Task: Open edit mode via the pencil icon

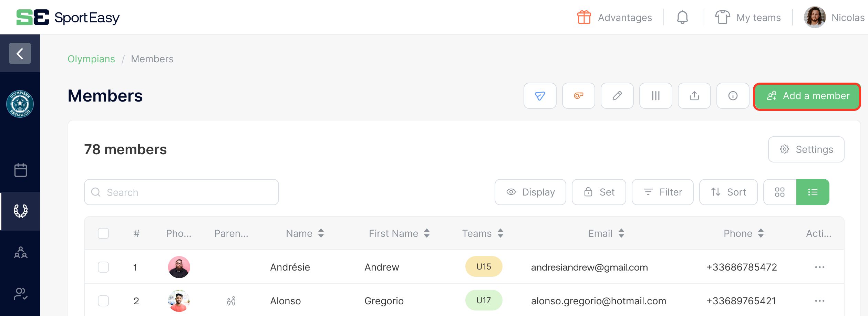Action: point(617,96)
